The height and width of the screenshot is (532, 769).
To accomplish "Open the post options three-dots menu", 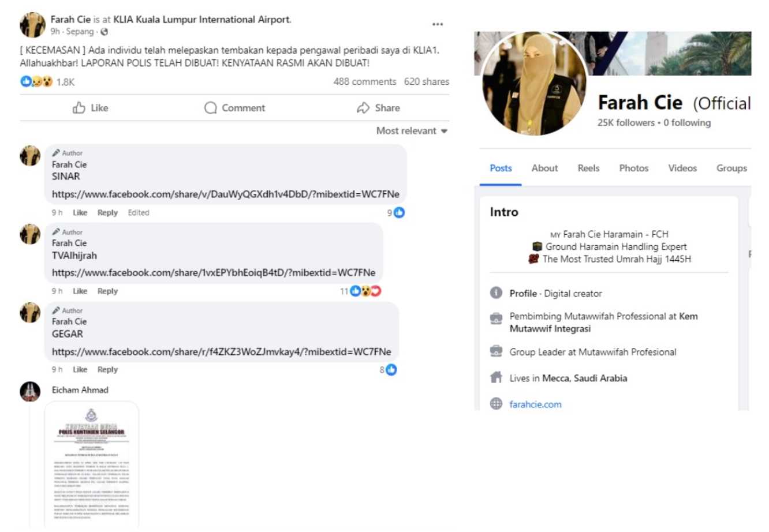I will coord(438,24).
